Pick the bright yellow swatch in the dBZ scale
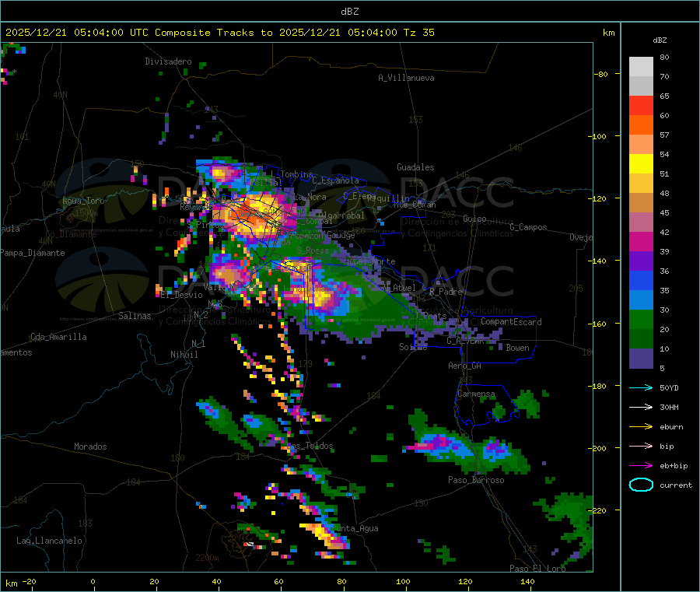 click(641, 164)
